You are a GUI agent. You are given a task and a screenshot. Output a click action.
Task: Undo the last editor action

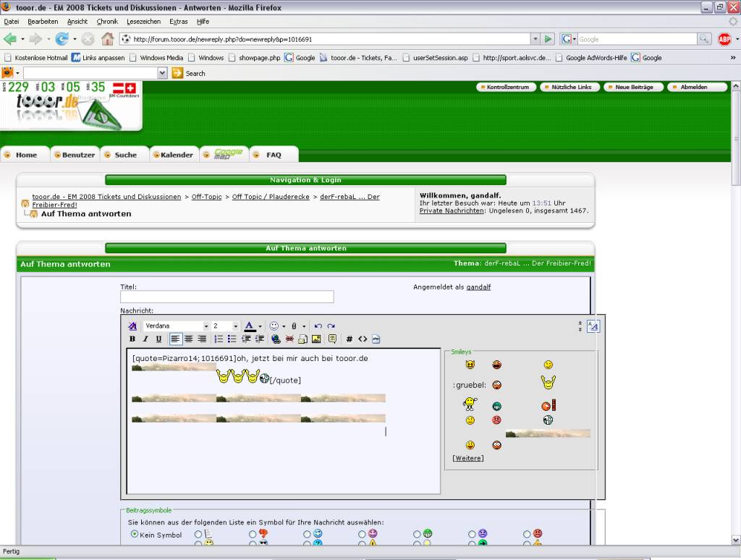(318, 326)
